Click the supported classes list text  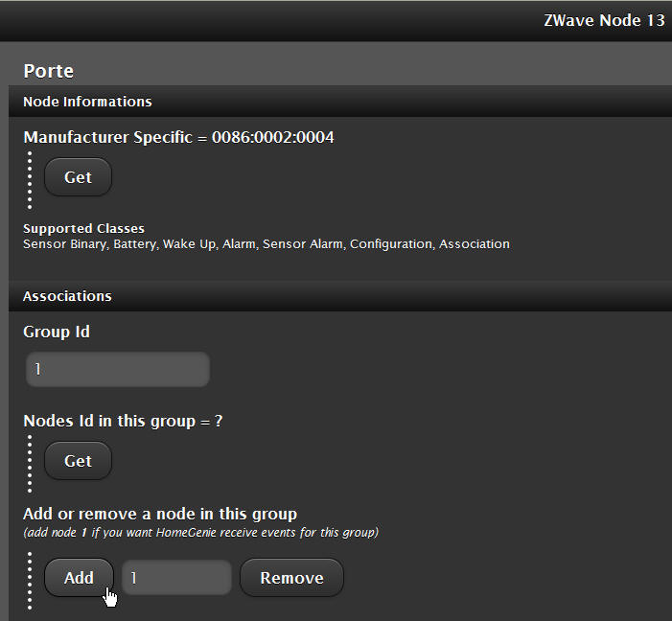pyautogui.click(x=266, y=244)
